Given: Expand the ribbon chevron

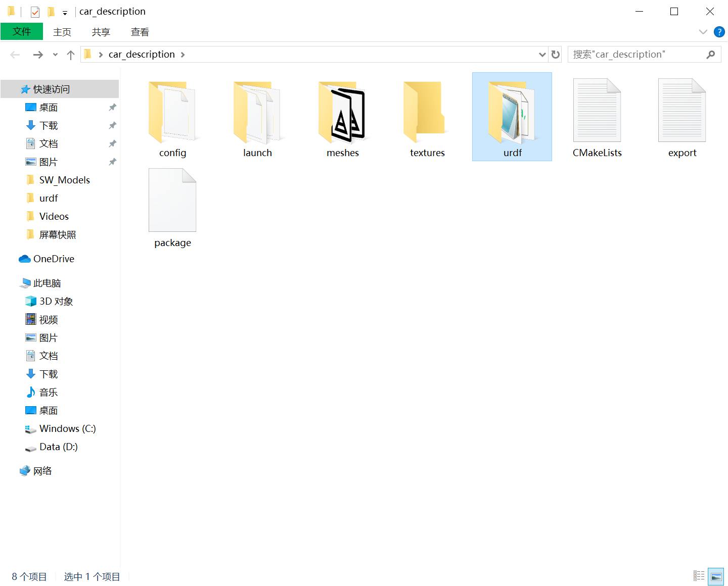Looking at the screenshot, I should click(703, 32).
